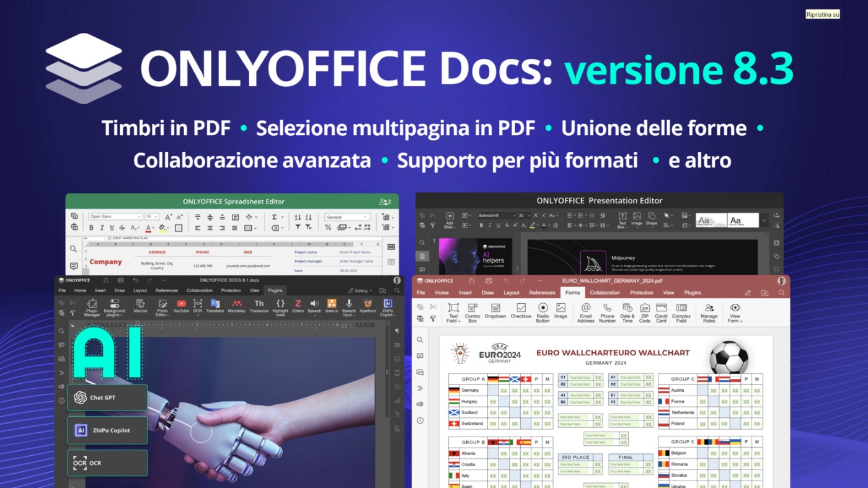Add a Credit Card field

(x=662, y=313)
